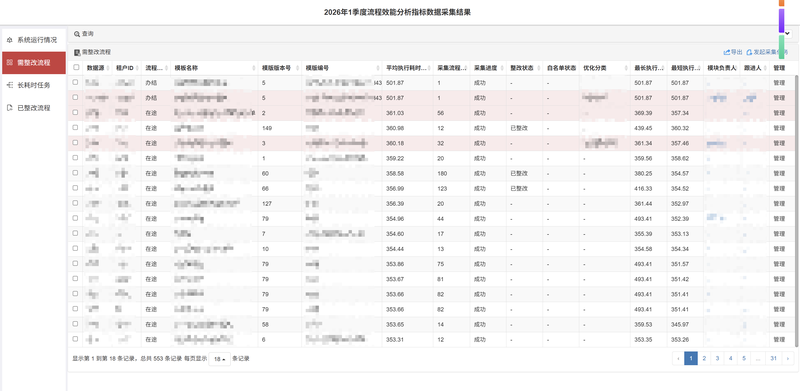Check the row with version 149
800x391 pixels.
click(x=76, y=128)
